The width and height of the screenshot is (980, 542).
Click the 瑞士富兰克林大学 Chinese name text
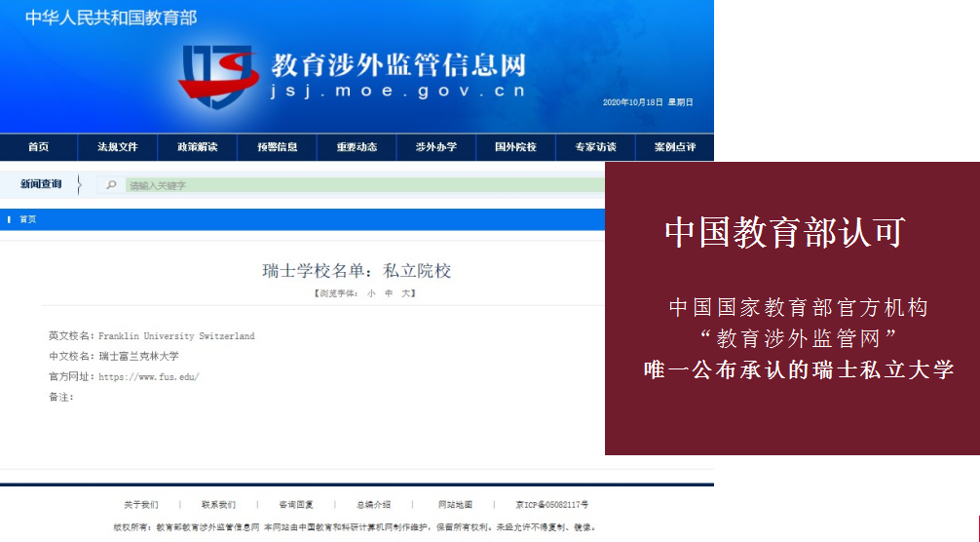(138, 357)
